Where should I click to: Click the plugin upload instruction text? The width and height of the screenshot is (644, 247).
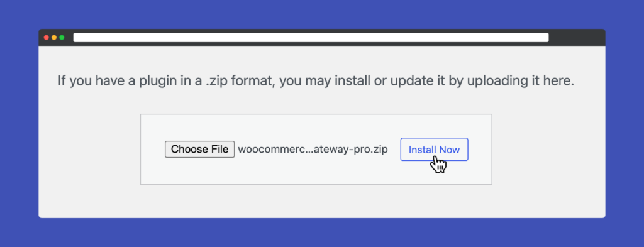[316, 81]
